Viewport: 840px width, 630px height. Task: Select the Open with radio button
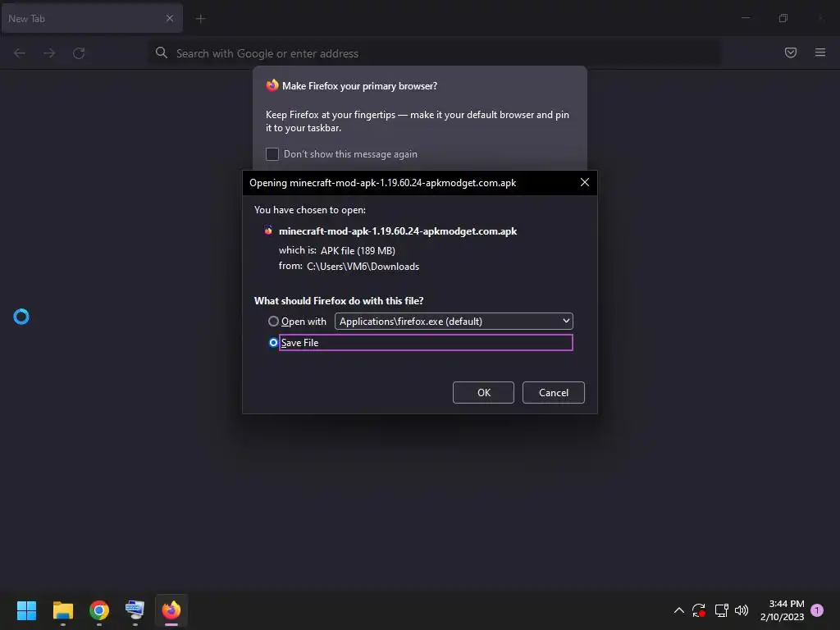click(273, 322)
